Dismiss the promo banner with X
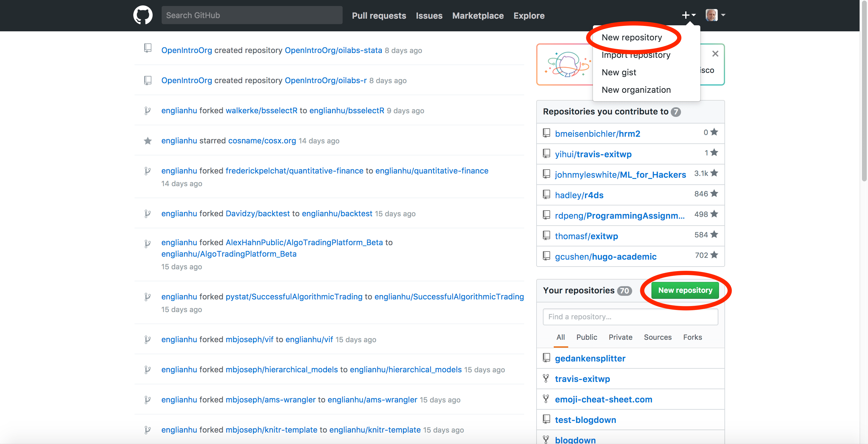This screenshot has width=868, height=444. [715, 54]
